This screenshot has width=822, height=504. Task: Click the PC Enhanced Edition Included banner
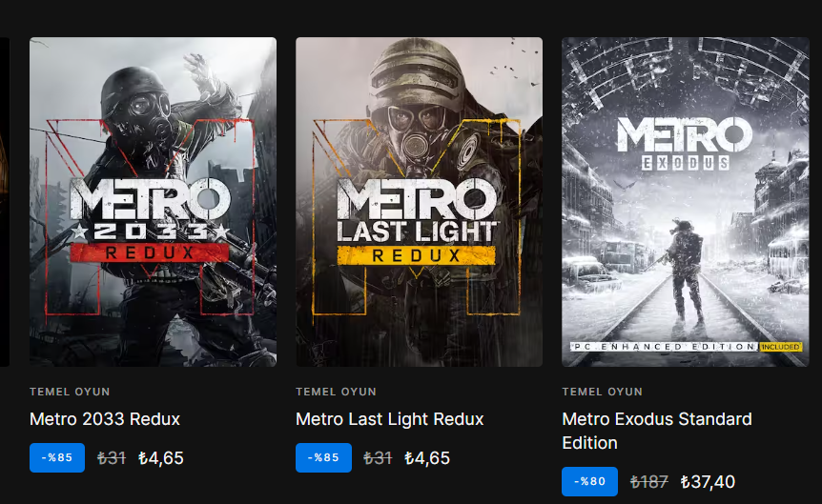pyautogui.click(x=686, y=346)
